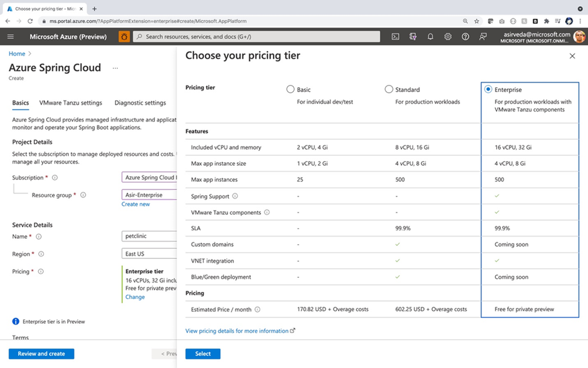588x368 pixels.
Task: Open the notifications bell
Action: [430, 37]
